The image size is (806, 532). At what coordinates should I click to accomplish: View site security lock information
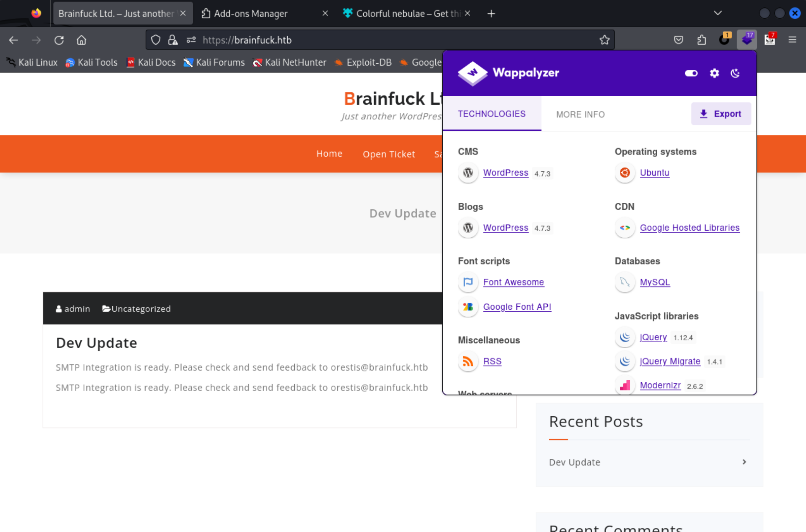(x=173, y=40)
